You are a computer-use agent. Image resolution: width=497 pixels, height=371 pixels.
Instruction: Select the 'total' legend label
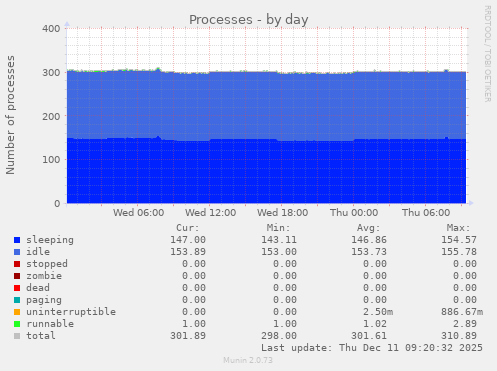pos(41,336)
